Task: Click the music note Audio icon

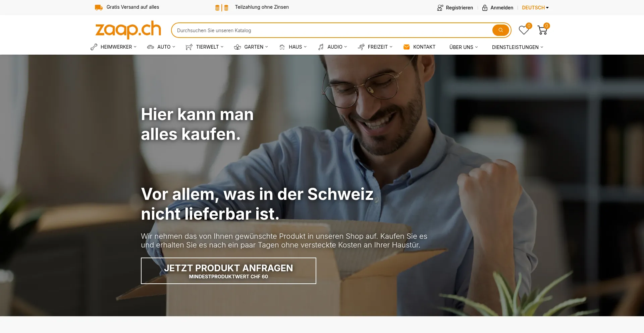Action: (321, 47)
